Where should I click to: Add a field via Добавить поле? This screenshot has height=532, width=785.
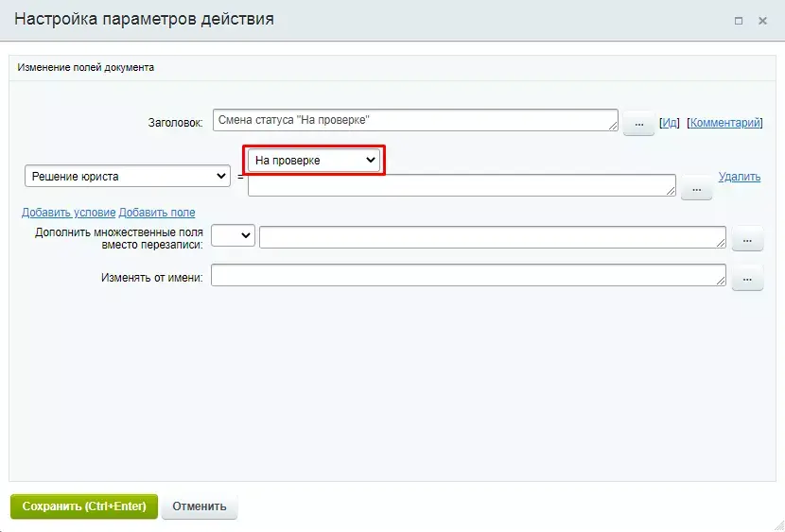(x=157, y=213)
